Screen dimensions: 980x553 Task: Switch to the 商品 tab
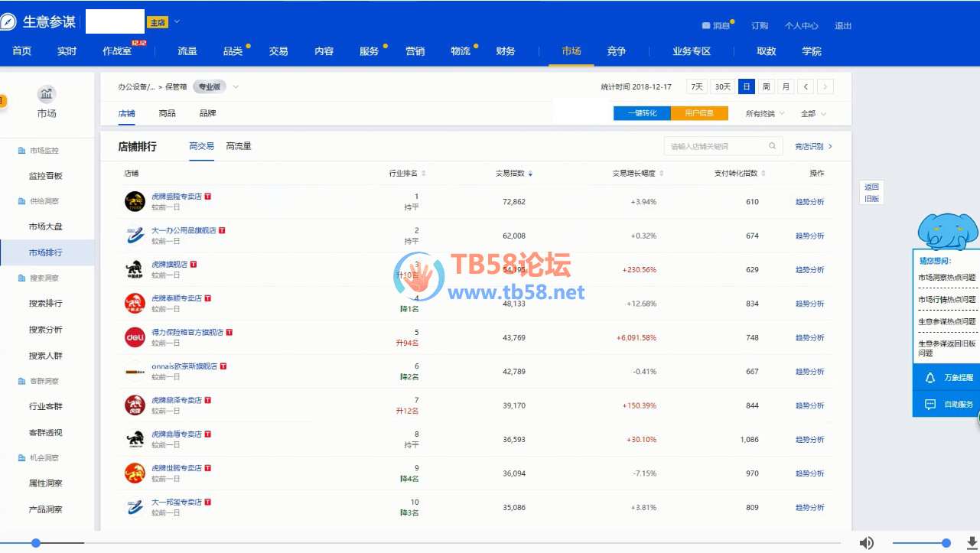pos(167,113)
